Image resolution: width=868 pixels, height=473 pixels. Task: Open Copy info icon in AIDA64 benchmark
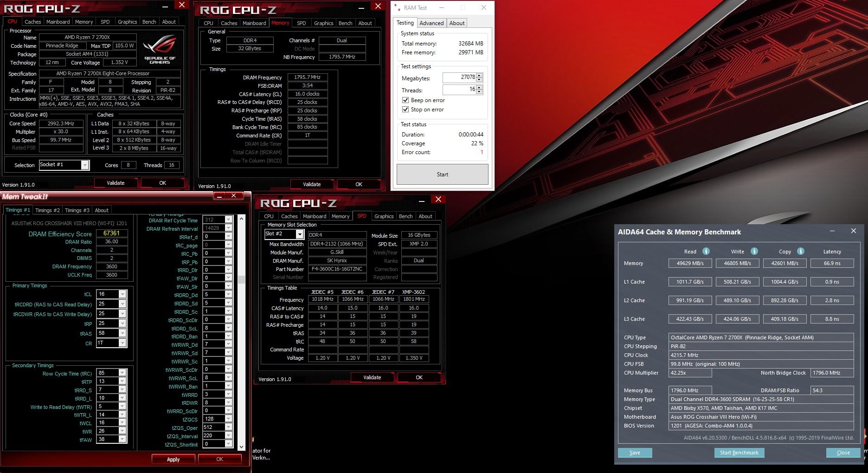tap(801, 251)
